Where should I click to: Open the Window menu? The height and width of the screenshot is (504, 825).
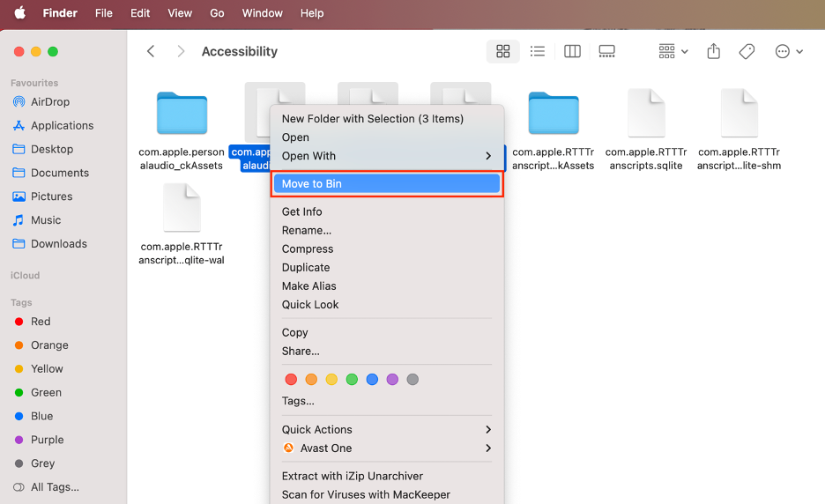click(x=262, y=12)
